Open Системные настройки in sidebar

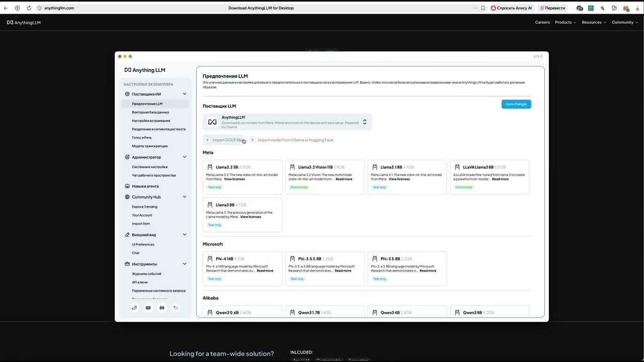[150, 167]
